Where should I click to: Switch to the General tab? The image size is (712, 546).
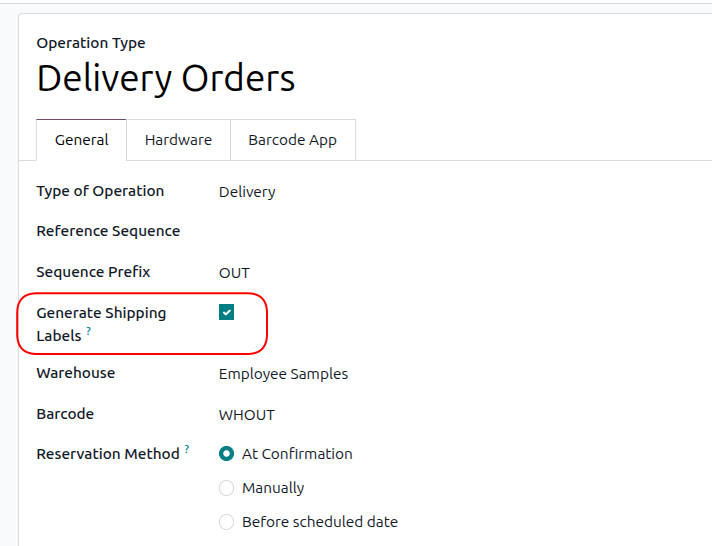(x=82, y=140)
